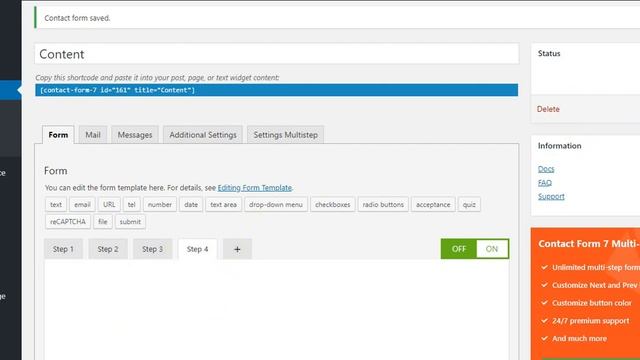Insert a reCAPTCHA tag
This screenshot has width=640, height=360.
[68, 222]
